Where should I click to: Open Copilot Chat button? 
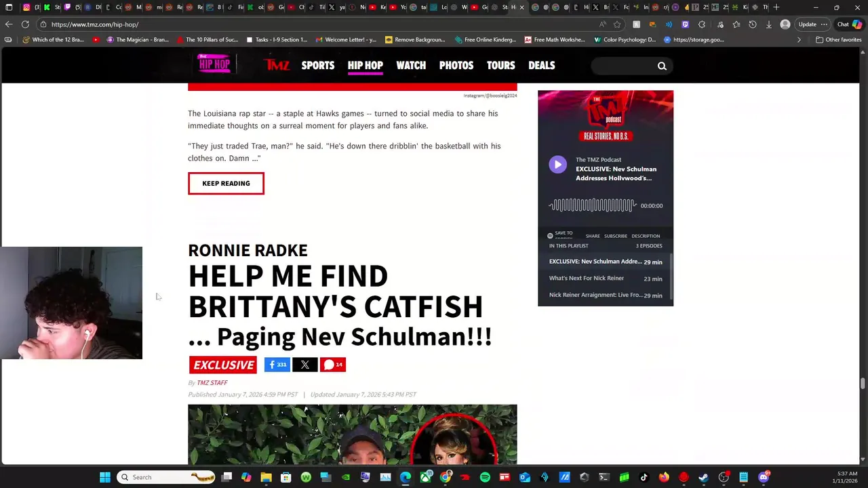[850, 24]
